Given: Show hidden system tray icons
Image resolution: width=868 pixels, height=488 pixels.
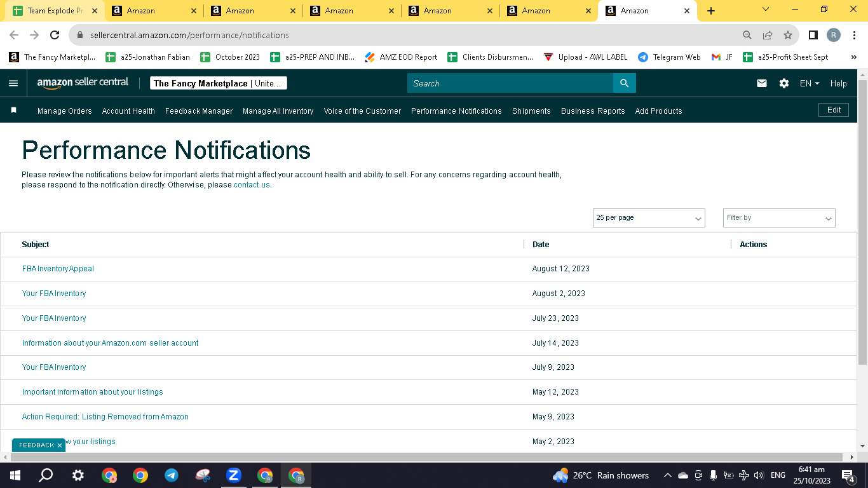Looking at the screenshot, I should tap(667, 475).
